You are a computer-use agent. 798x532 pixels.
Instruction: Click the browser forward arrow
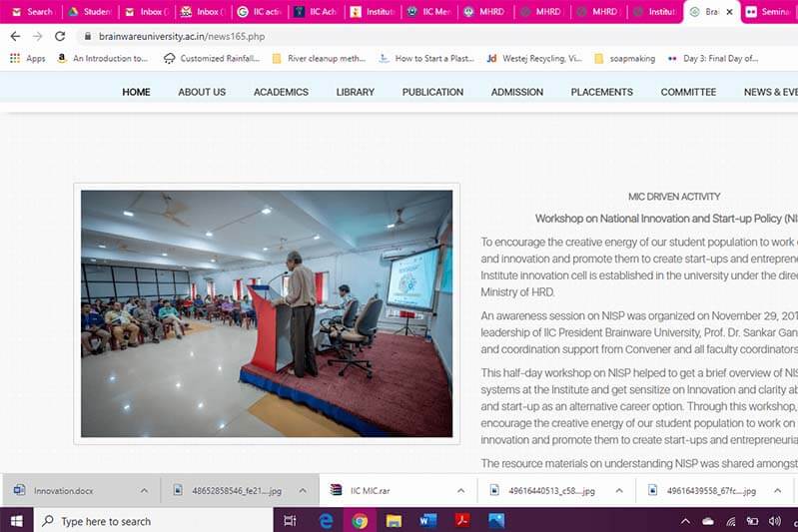[x=37, y=36]
